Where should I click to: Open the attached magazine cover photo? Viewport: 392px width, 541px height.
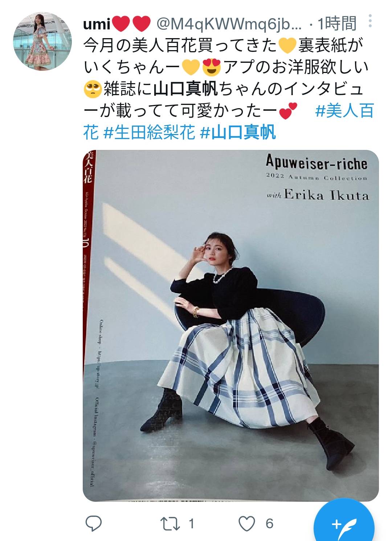(231, 326)
